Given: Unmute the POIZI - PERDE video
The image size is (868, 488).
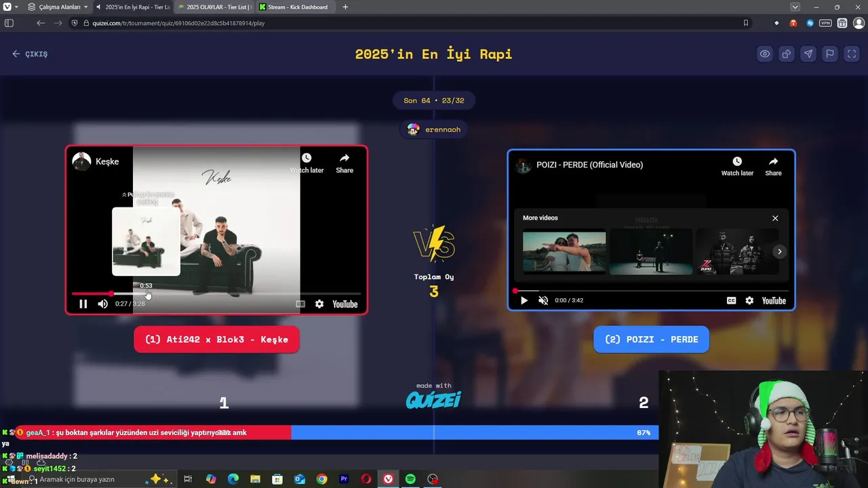Looking at the screenshot, I should pos(543,300).
